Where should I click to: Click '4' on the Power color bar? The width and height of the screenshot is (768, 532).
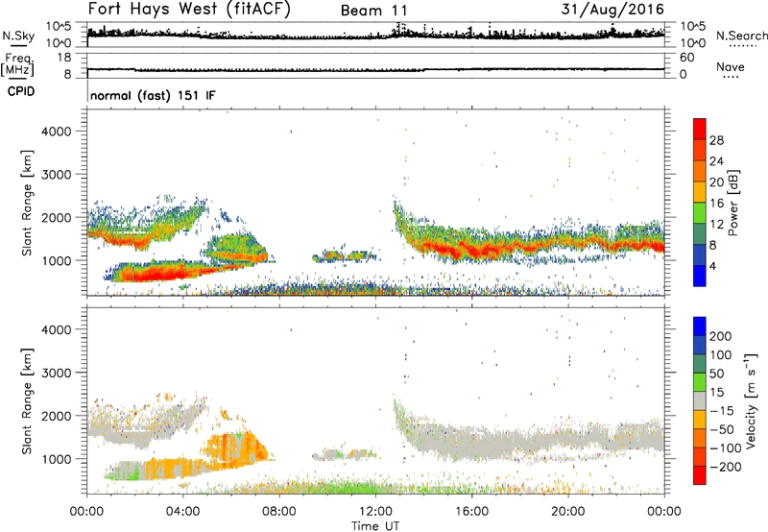click(713, 266)
